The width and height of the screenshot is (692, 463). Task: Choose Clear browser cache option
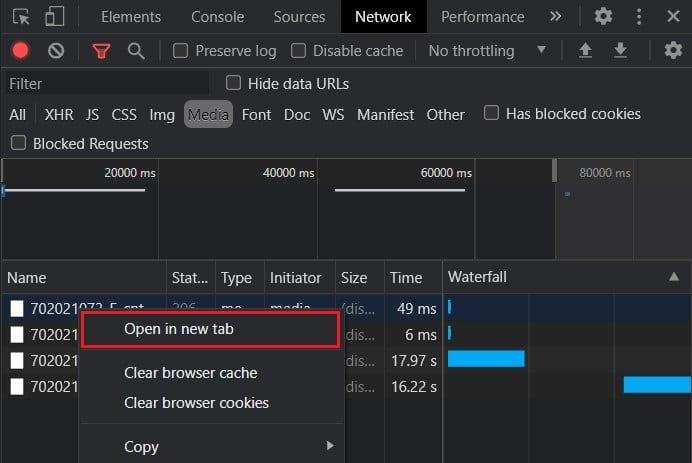point(190,373)
